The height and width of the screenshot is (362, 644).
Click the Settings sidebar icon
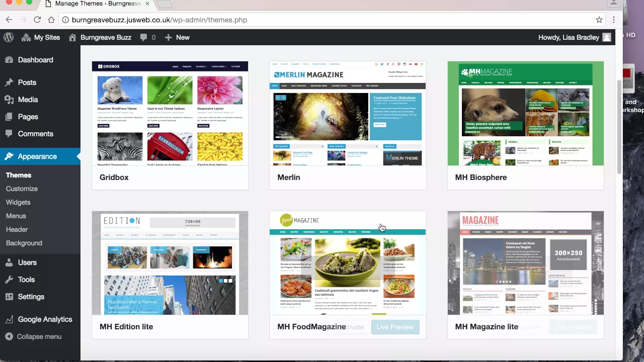(x=9, y=297)
